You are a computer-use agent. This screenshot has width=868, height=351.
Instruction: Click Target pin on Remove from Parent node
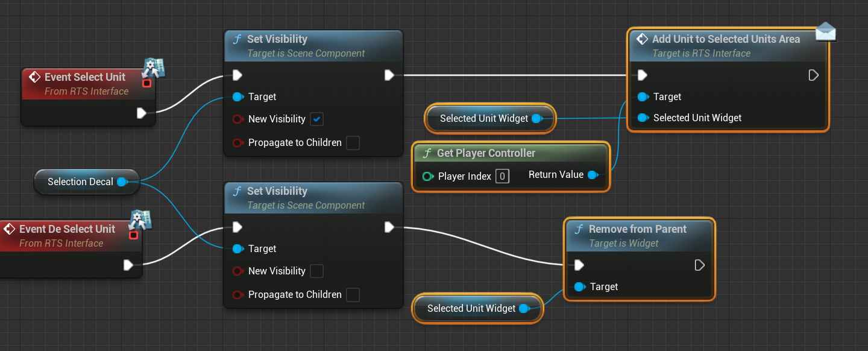(x=580, y=287)
